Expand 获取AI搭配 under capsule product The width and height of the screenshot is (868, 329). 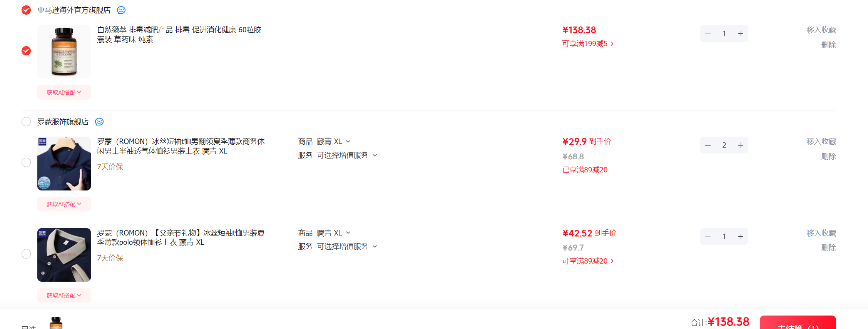tap(64, 92)
